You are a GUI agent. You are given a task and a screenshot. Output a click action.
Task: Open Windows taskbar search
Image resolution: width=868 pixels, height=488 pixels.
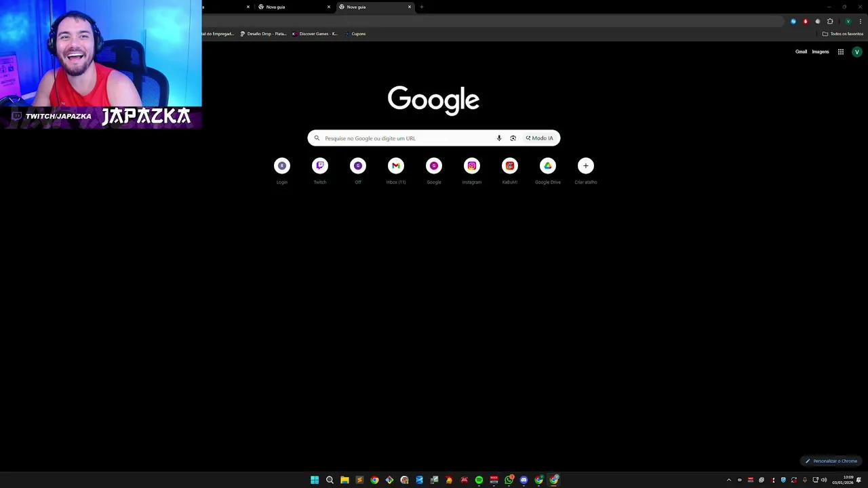click(x=330, y=480)
